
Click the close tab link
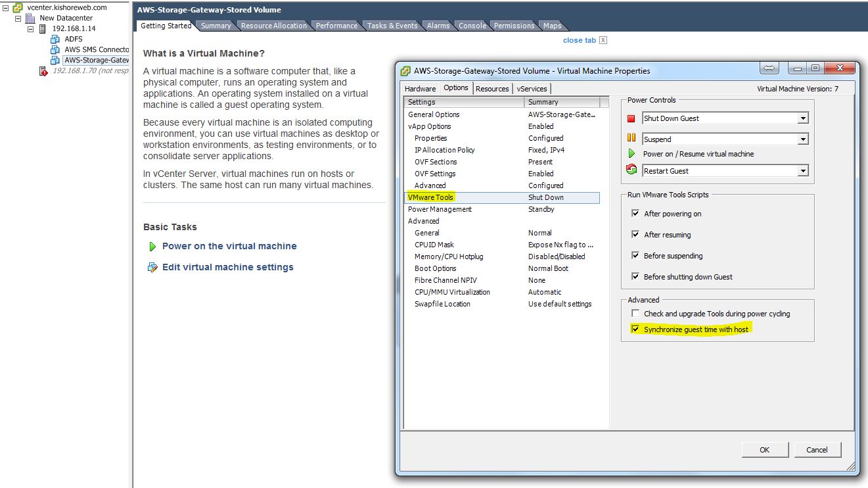[x=579, y=40]
